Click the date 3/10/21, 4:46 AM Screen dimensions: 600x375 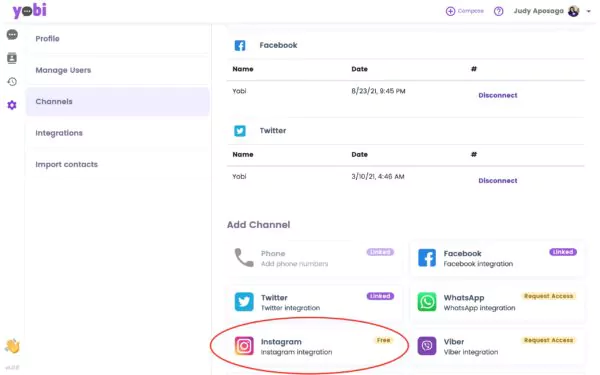(x=378, y=176)
